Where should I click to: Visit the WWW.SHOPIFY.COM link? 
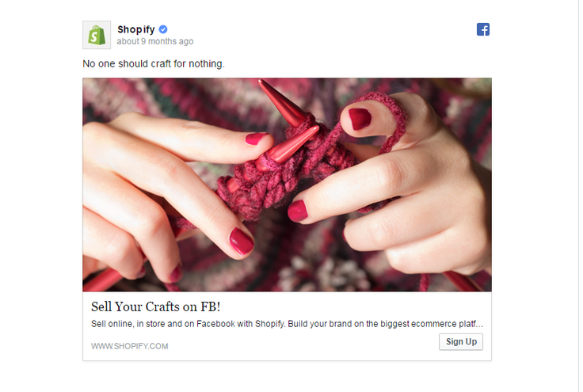pos(130,346)
